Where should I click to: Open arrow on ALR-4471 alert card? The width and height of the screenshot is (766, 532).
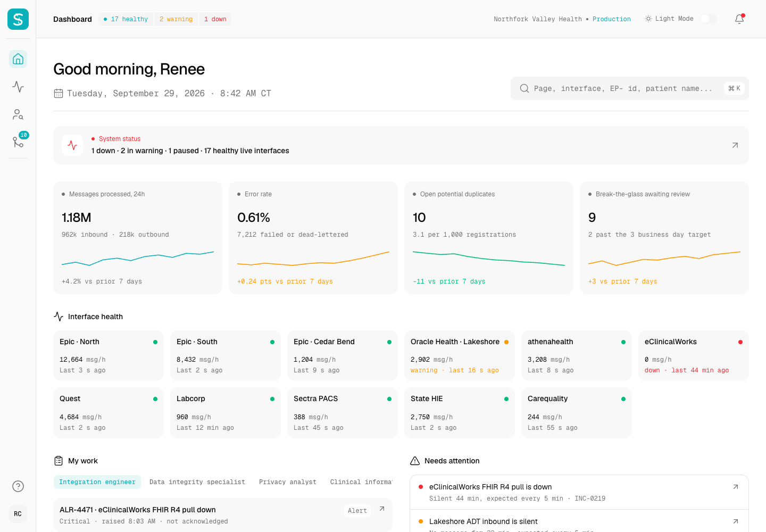pyautogui.click(x=382, y=509)
